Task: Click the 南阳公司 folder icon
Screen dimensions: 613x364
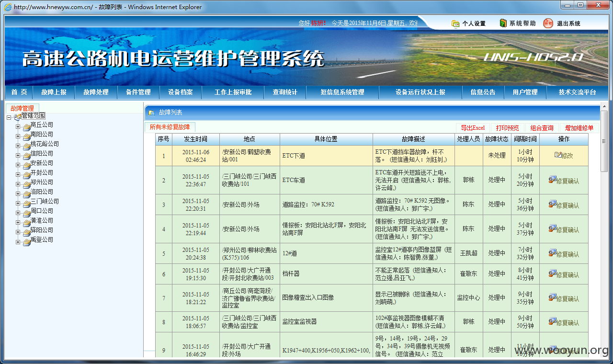Action: (x=26, y=136)
